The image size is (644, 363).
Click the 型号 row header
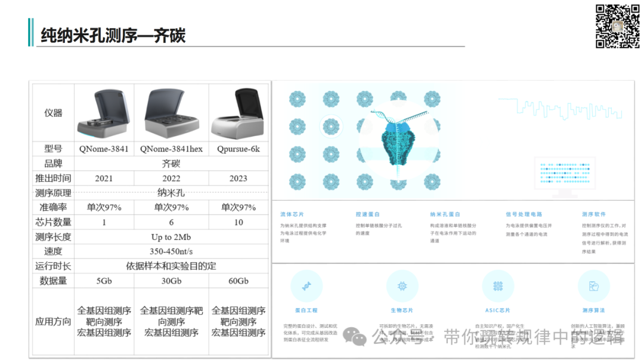[54, 149]
